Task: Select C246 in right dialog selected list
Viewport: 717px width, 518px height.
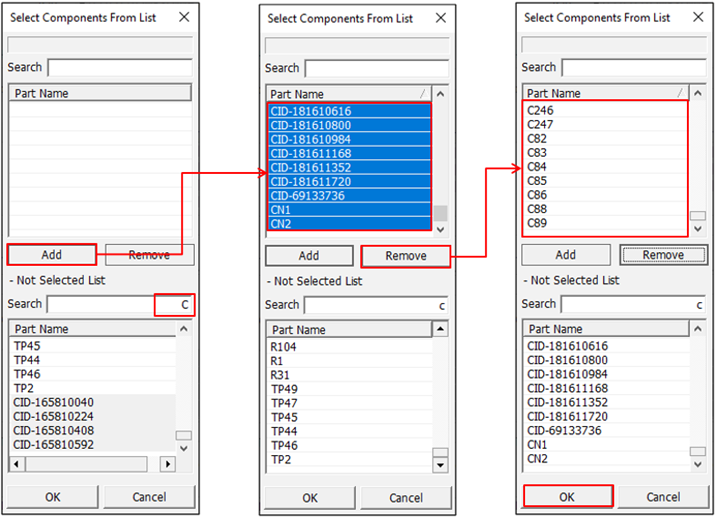Action: [x=541, y=110]
